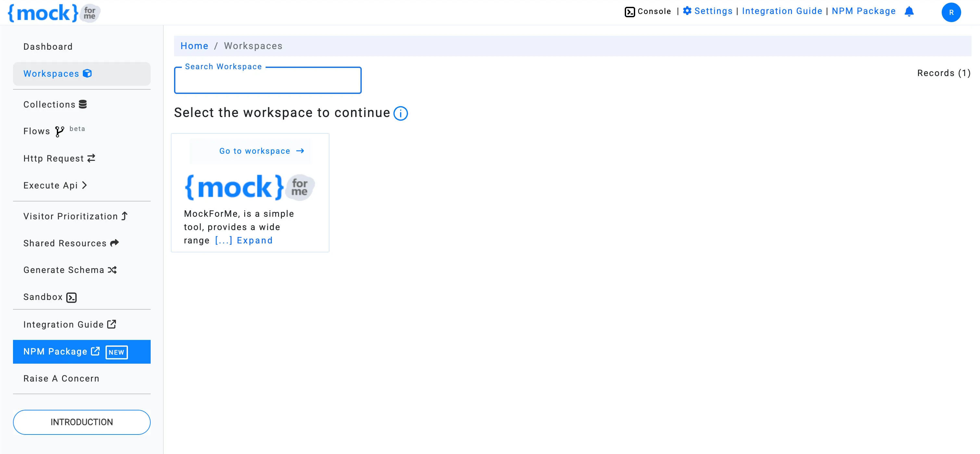
Task: Click the Go to workspace button
Action: 250,151
